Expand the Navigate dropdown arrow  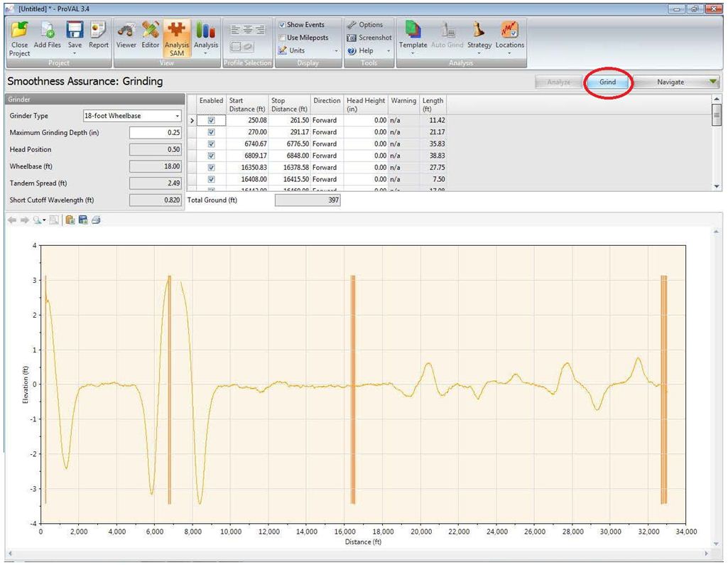point(712,82)
